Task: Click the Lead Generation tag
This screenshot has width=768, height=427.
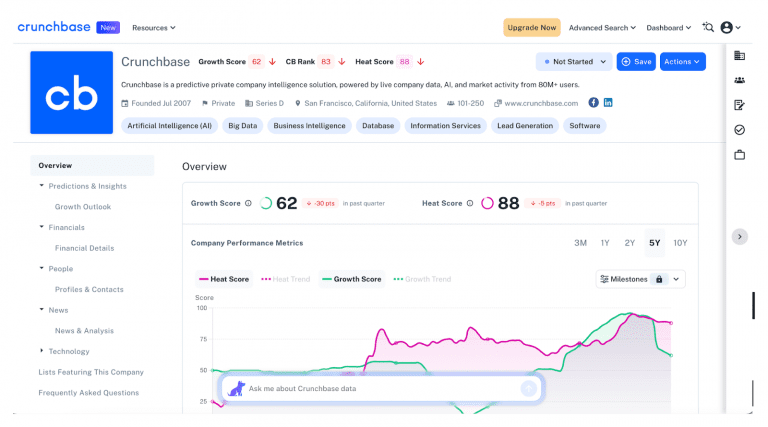Action: tap(525, 126)
